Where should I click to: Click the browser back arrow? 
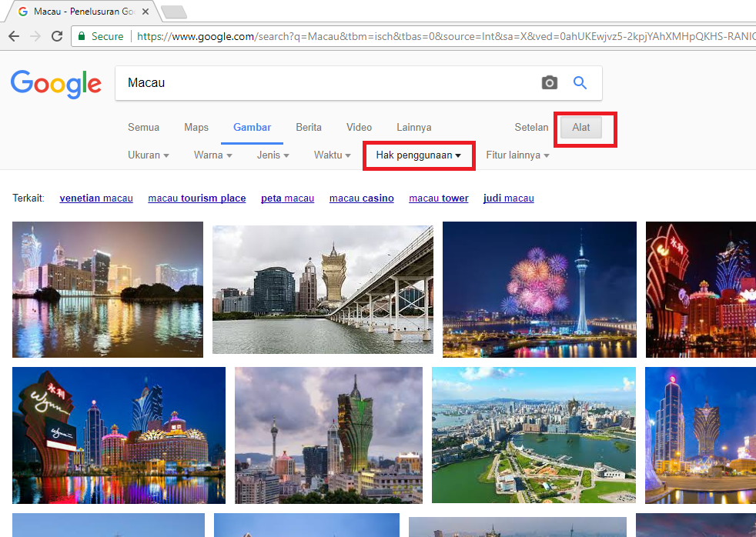pos(15,35)
